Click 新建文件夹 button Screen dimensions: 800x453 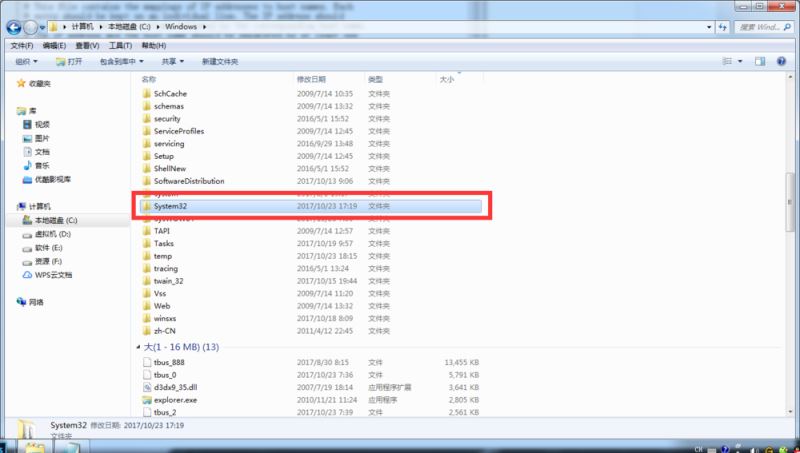click(x=220, y=62)
